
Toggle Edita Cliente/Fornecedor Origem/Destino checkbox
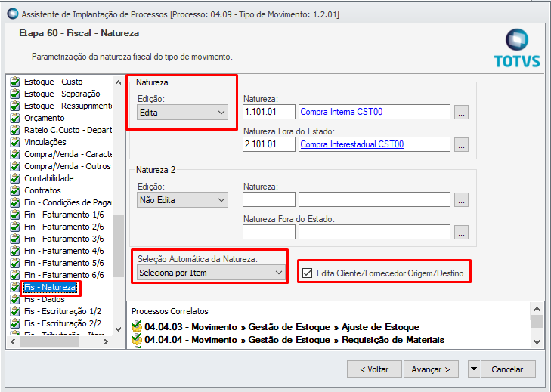coord(307,273)
